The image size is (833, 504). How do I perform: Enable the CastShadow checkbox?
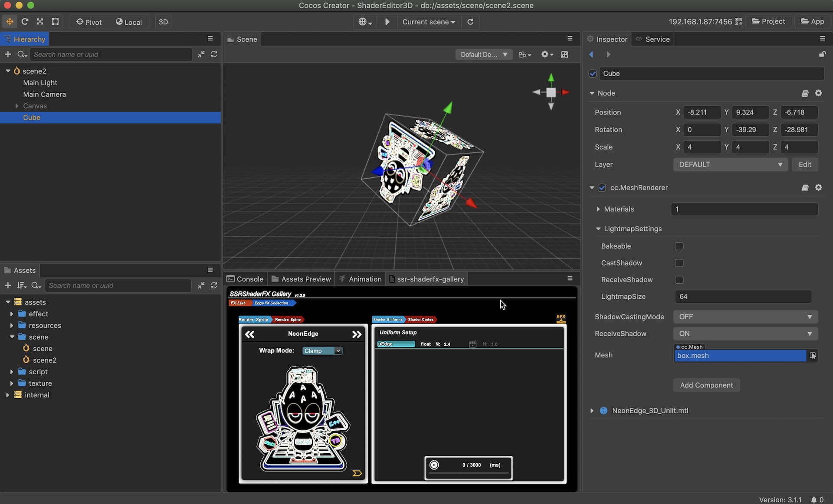[x=679, y=263]
